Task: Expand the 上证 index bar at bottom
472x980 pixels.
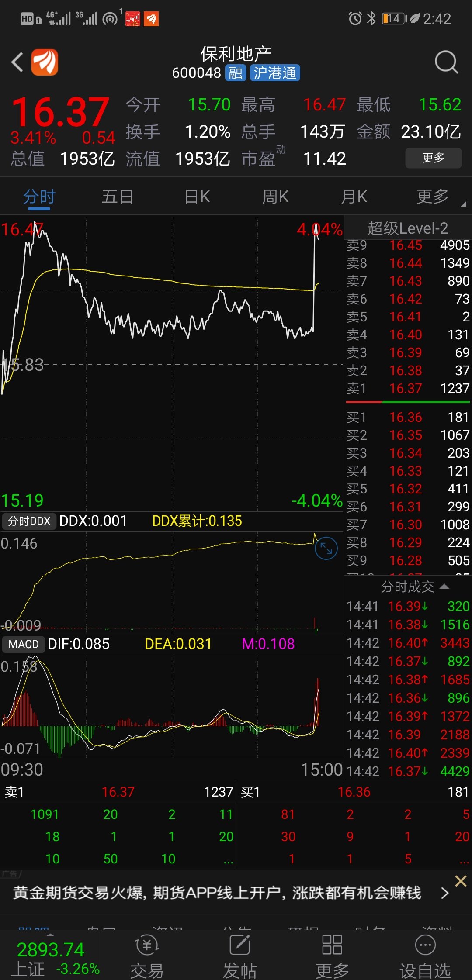Action: point(50,956)
